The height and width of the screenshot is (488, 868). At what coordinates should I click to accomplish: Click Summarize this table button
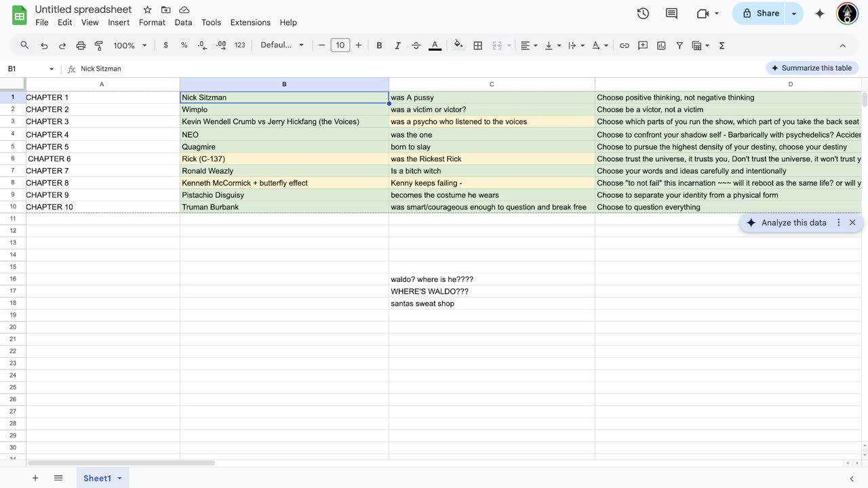point(812,68)
